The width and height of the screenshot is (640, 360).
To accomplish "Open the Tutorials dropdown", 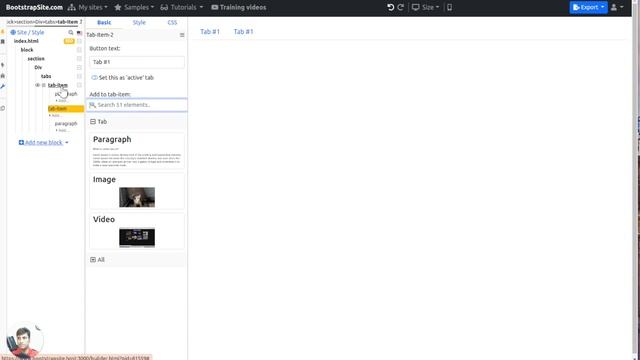I will (182, 7).
